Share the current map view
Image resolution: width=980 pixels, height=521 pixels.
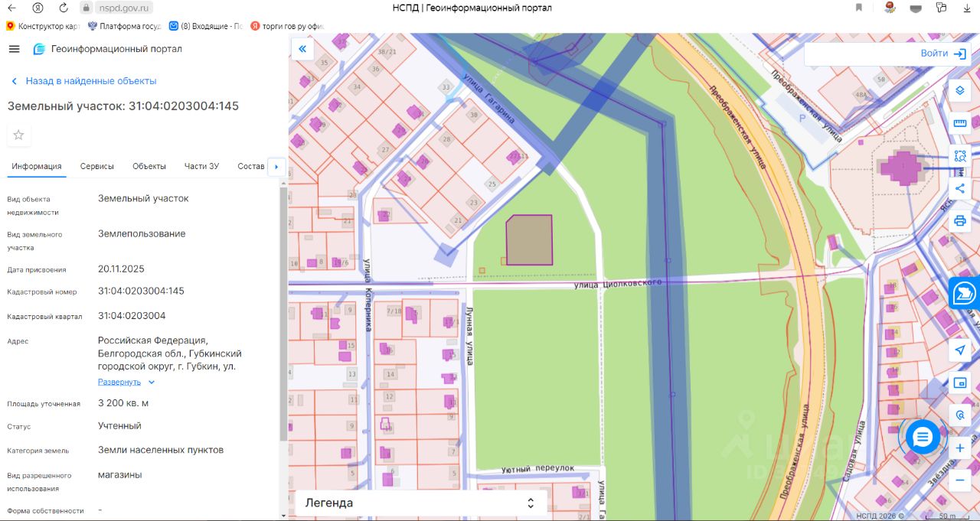(x=960, y=188)
